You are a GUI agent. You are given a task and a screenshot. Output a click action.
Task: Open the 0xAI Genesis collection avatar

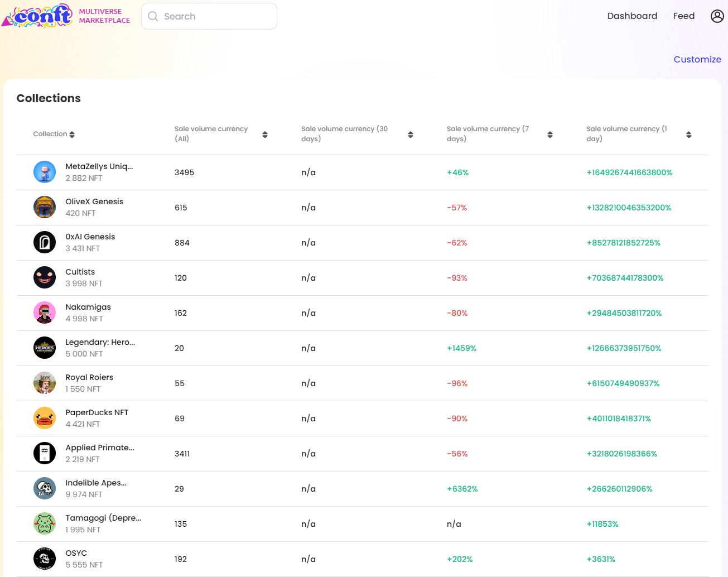pyautogui.click(x=45, y=242)
